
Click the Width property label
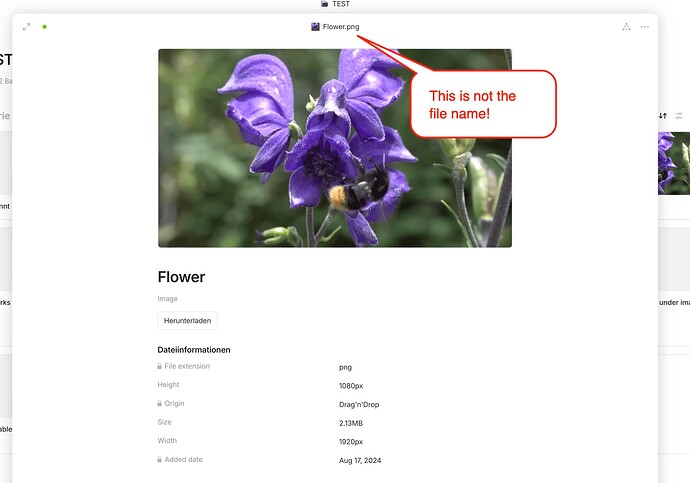[167, 441]
